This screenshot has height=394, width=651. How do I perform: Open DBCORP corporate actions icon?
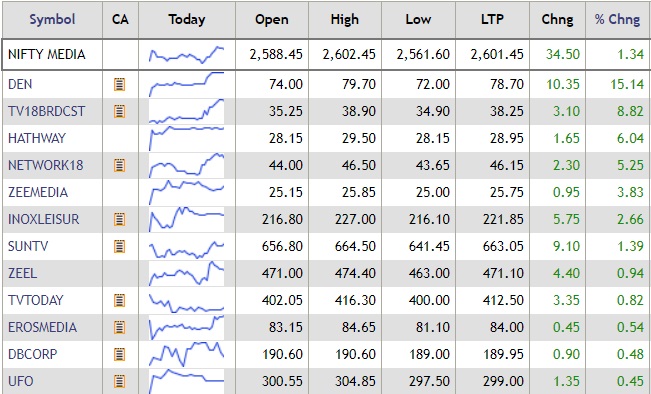[120, 354]
